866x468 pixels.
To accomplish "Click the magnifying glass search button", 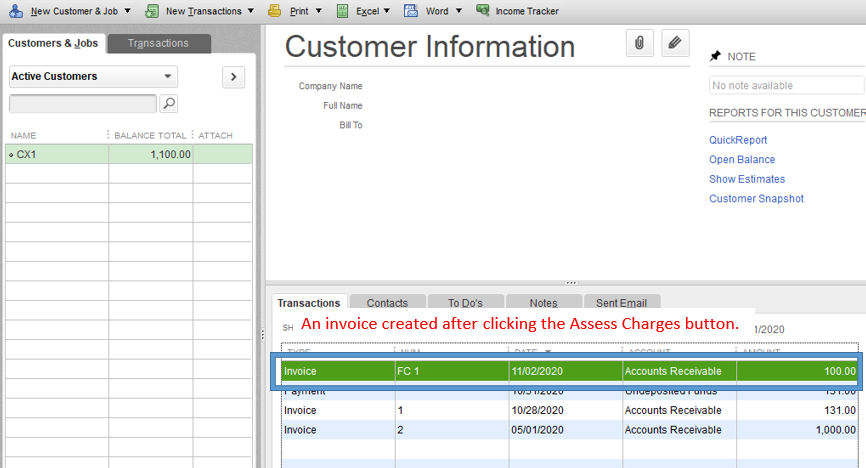I will (x=169, y=103).
